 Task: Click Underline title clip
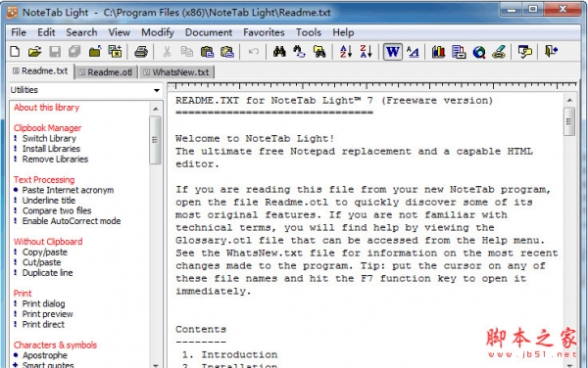click(x=49, y=201)
